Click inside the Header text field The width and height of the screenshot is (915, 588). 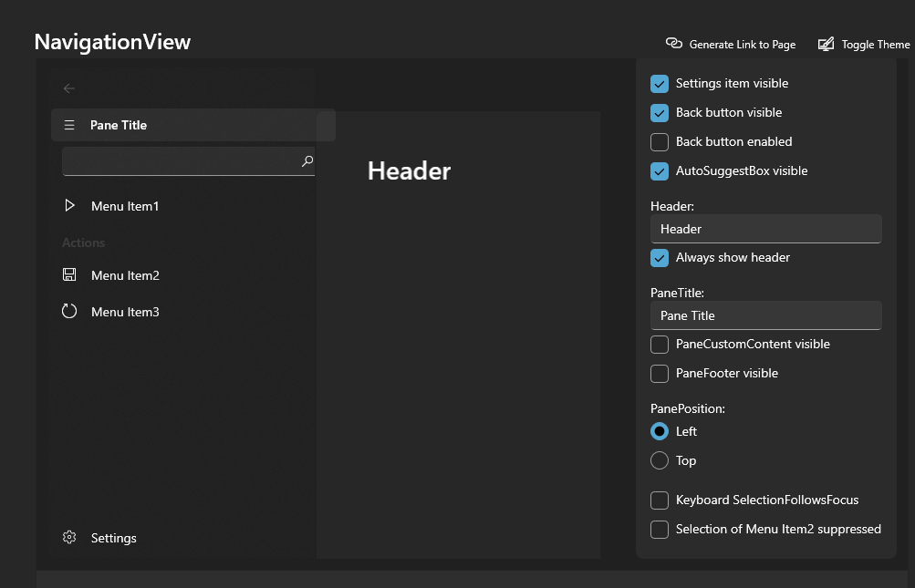click(x=766, y=229)
